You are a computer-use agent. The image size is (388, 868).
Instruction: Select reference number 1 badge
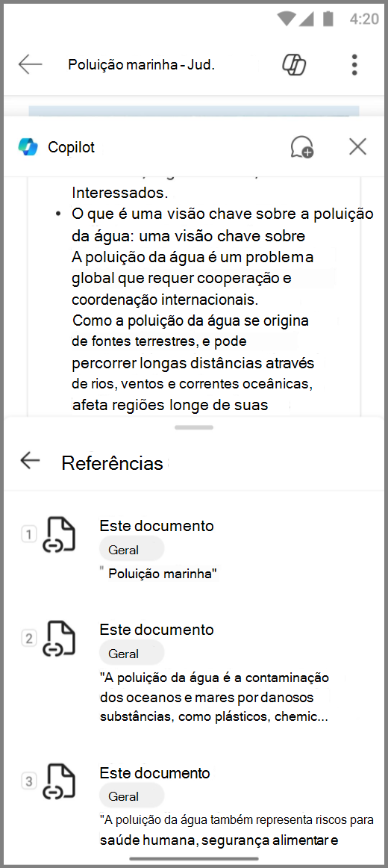(x=29, y=534)
